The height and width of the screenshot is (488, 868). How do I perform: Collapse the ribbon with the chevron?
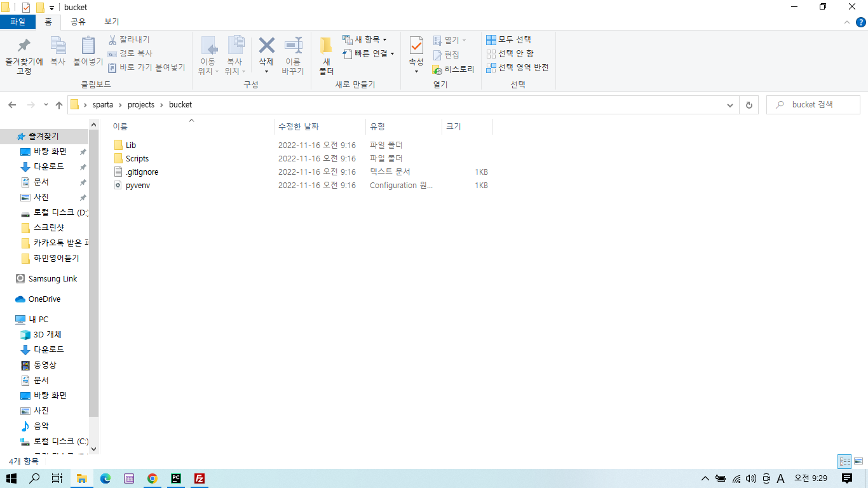coord(846,22)
